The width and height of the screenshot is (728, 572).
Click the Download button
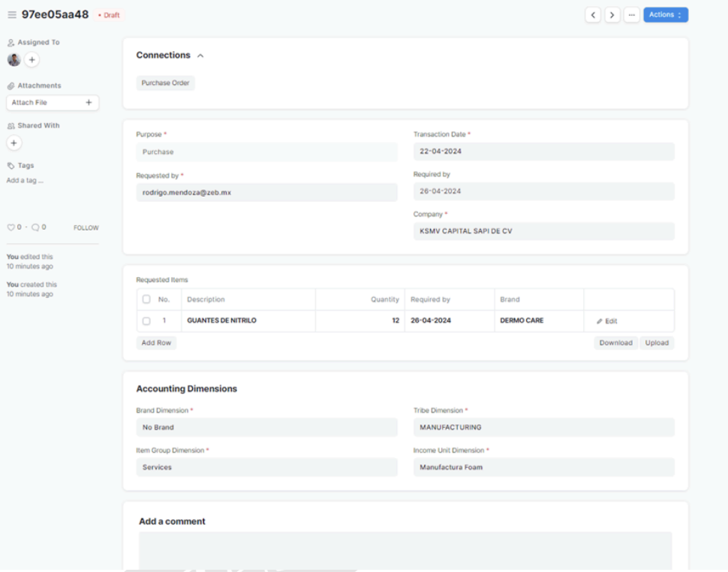(x=615, y=343)
